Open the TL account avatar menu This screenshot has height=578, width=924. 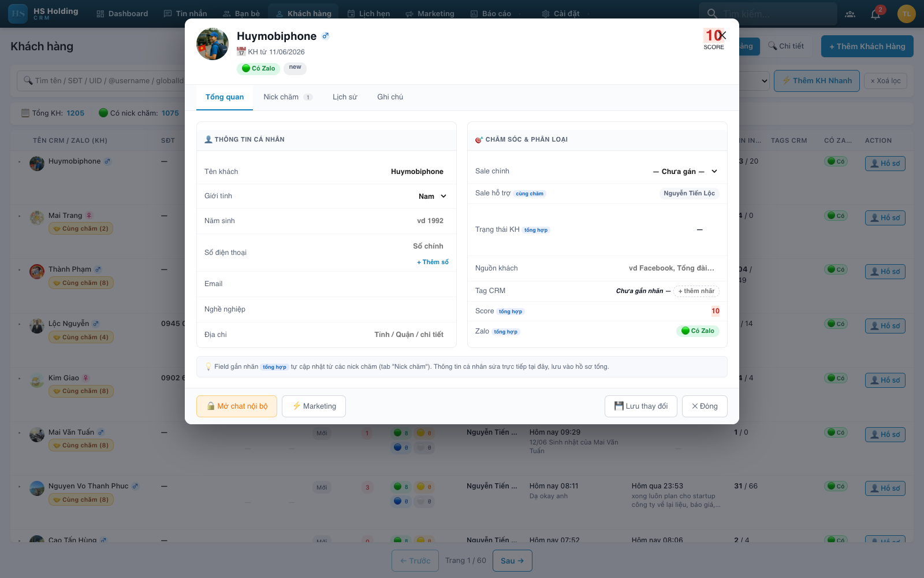[x=907, y=14]
